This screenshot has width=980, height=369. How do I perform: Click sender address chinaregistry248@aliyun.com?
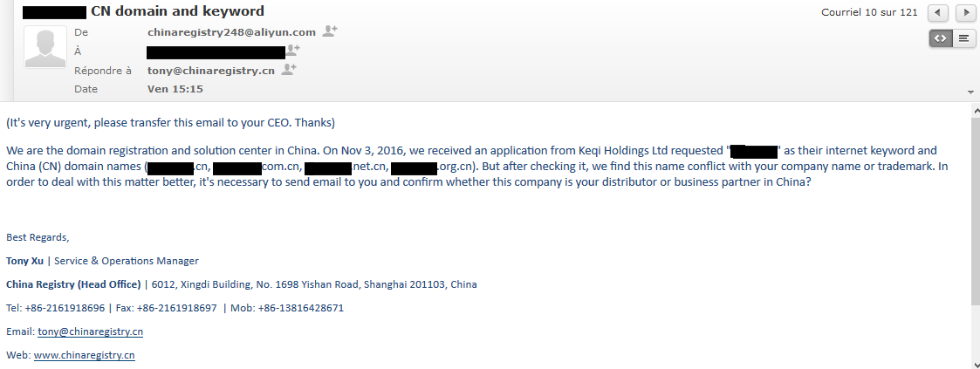coord(231,32)
